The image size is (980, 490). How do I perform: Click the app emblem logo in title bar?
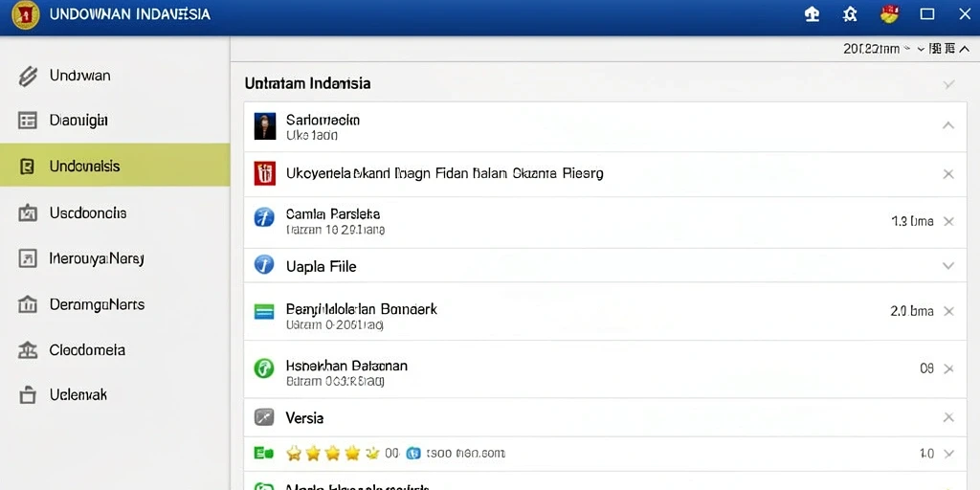click(25, 14)
